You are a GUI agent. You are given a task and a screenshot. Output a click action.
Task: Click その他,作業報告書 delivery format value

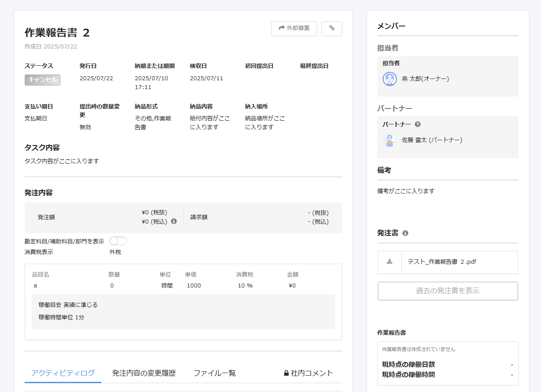pyautogui.click(x=153, y=123)
